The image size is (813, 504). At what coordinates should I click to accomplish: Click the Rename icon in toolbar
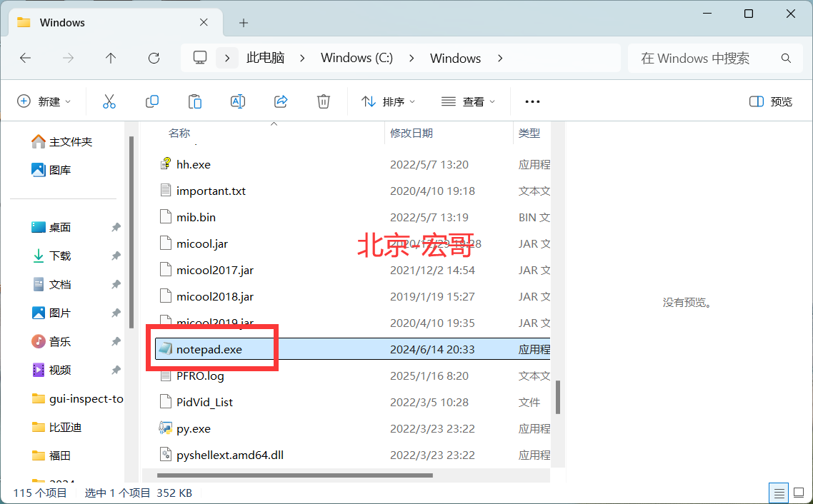[237, 101]
